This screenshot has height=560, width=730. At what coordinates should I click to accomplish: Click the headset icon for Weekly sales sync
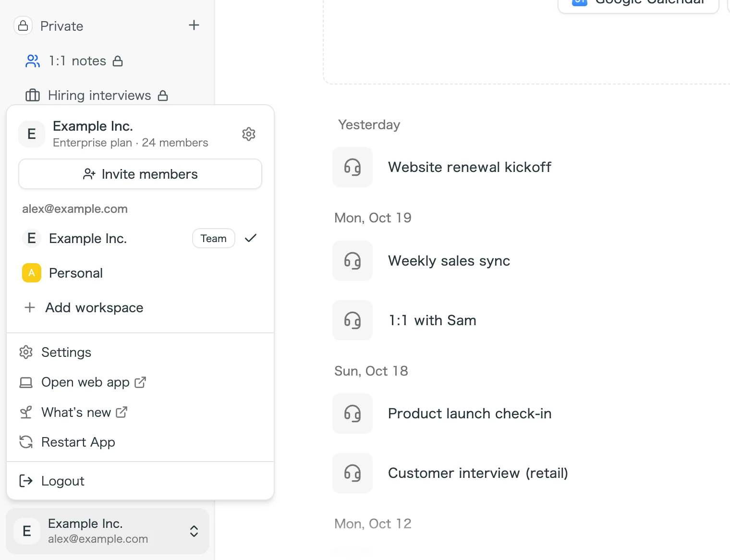click(x=353, y=261)
